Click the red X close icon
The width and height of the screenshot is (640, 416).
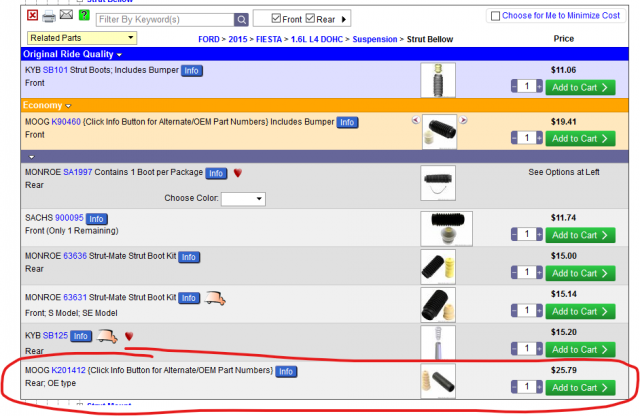coord(32,16)
